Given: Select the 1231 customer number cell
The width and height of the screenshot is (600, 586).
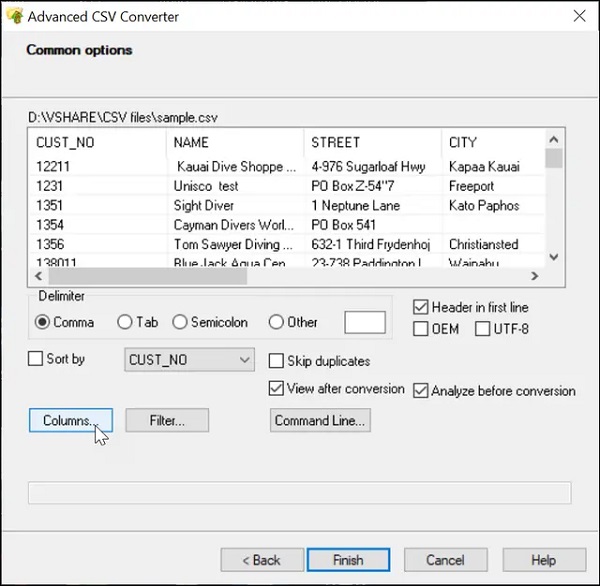Looking at the screenshot, I should point(98,186).
